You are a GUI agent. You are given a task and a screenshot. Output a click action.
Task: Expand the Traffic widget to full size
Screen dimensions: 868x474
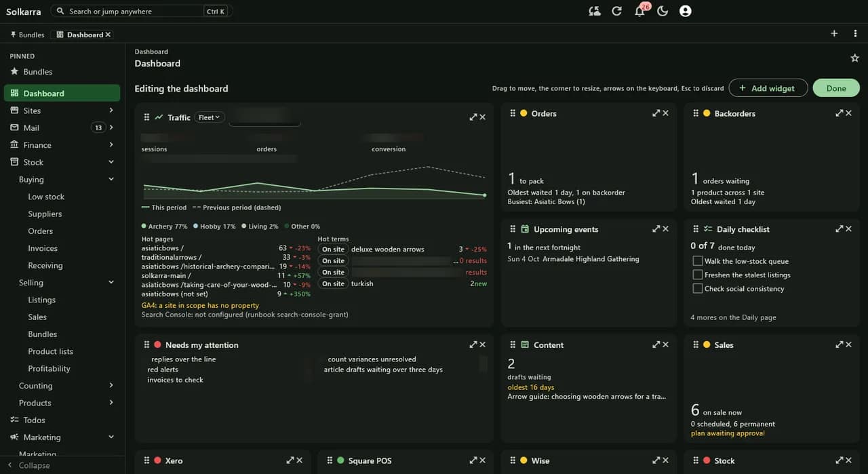pos(473,117)
